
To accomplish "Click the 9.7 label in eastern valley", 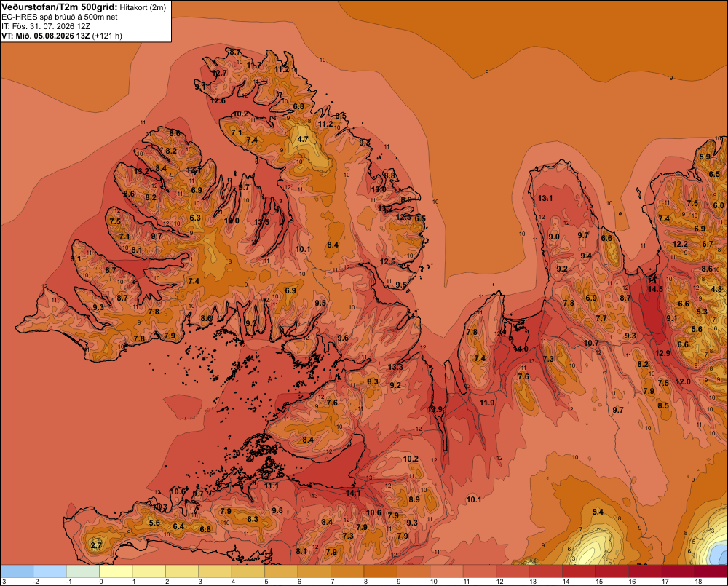I will click(617, 410).
